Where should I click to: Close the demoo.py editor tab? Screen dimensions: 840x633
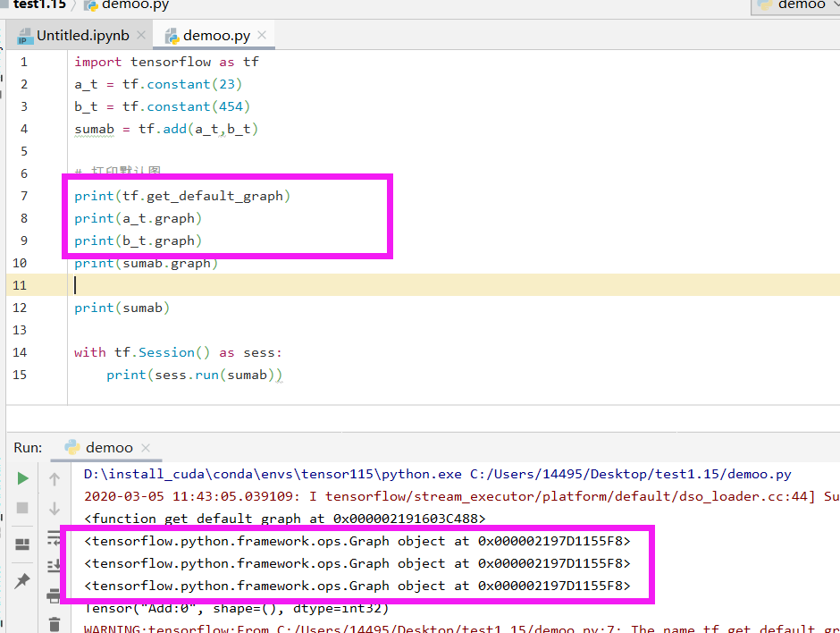click(x=262, y=35)
